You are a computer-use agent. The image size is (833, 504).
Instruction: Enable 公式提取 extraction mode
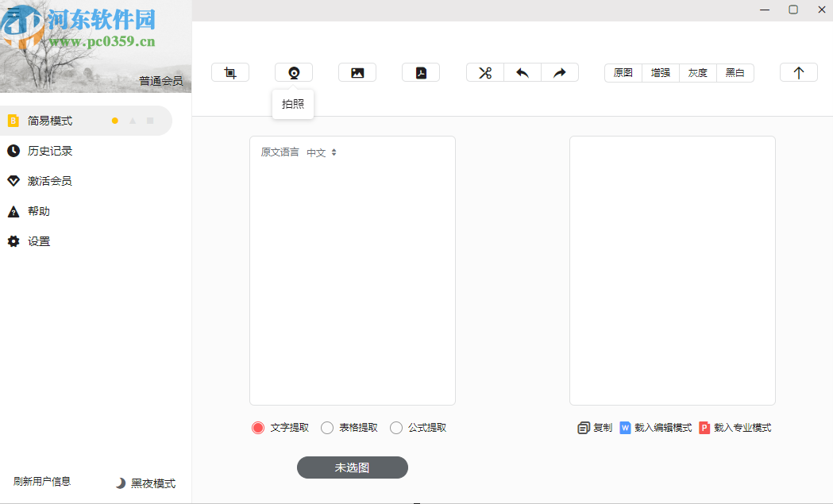pos(395,427)
